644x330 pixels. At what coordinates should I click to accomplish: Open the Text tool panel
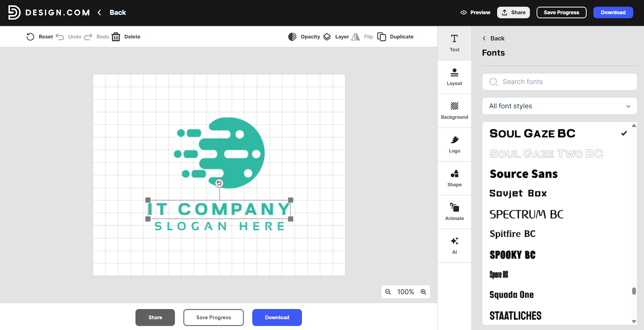point(454,43)
